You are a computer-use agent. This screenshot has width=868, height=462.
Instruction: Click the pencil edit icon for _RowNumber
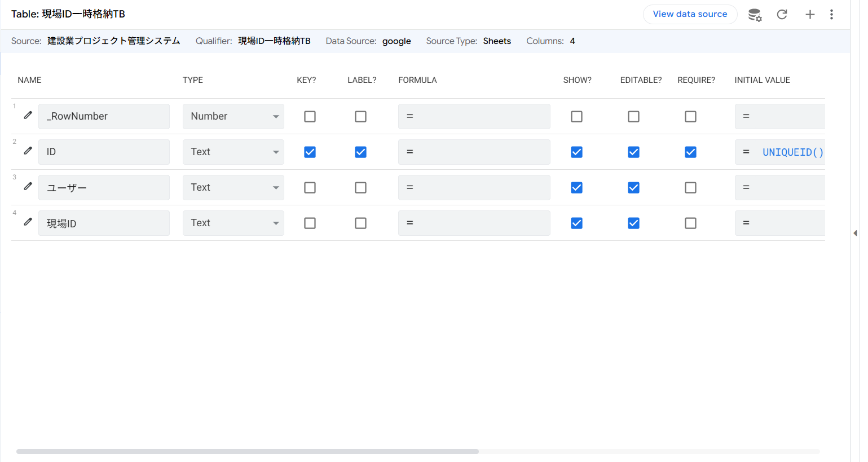pos(28,116)
